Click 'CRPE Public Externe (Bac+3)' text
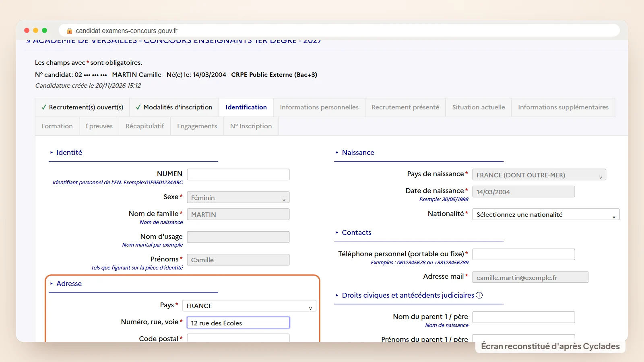 pos(274,75)
